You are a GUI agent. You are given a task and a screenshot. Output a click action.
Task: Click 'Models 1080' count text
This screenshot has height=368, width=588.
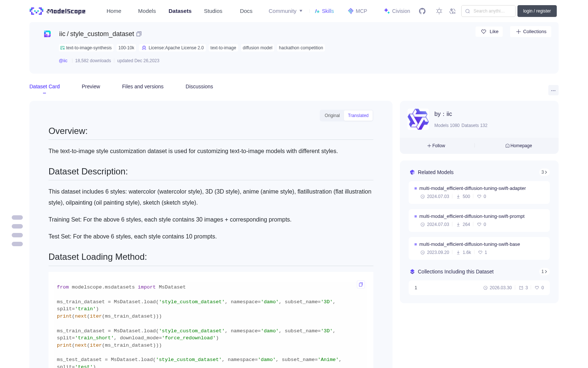(447, 125)
